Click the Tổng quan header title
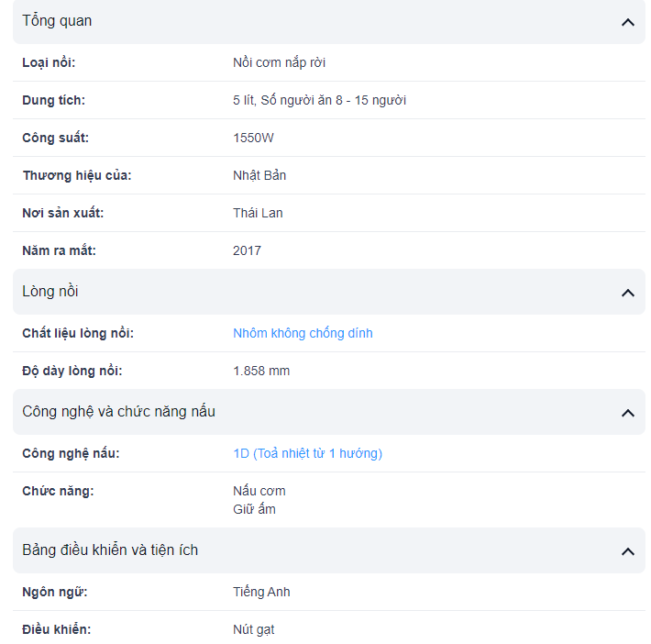651x644 pixels. tap(57, 21)
